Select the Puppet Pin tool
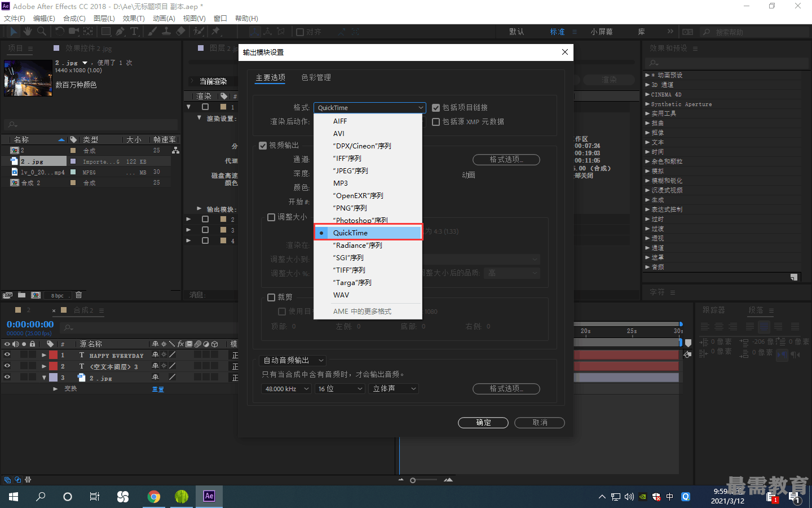The height and width of the screenshot is (508, 812). point(215,32)
